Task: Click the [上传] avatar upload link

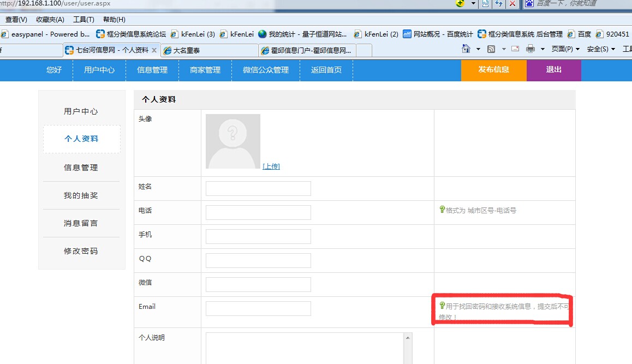Action: [271, 166]
